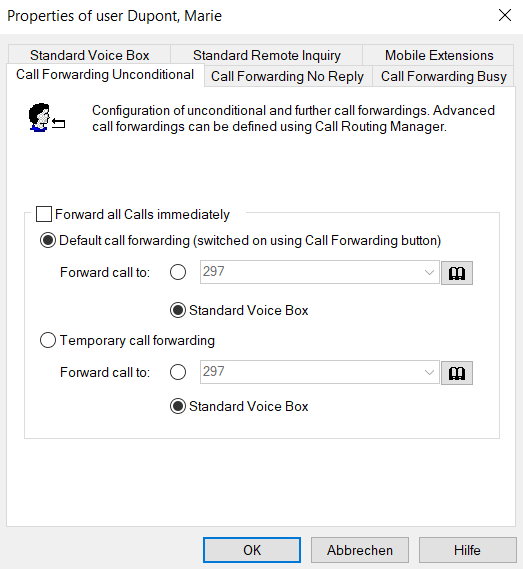This screenshot has height=569, width=523.
Task: Open phonebook for default forwarding number
Action: [457, 273]
